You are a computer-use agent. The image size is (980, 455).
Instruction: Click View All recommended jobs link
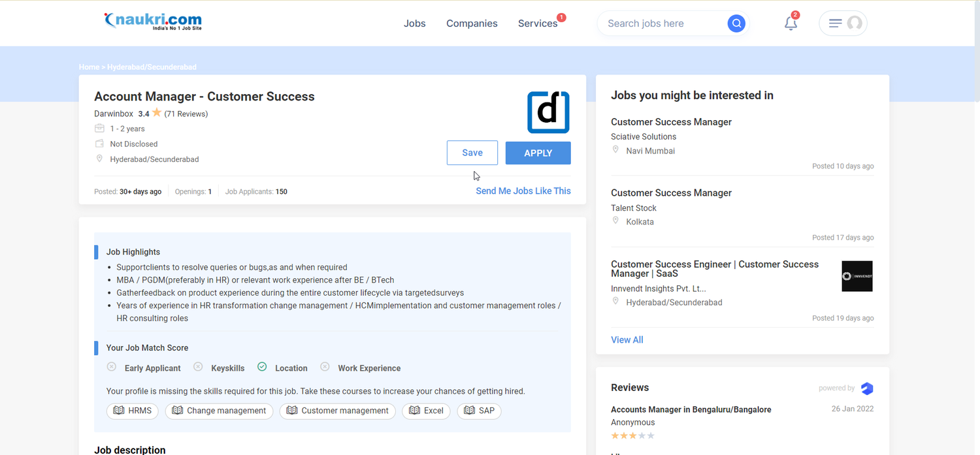627,339
